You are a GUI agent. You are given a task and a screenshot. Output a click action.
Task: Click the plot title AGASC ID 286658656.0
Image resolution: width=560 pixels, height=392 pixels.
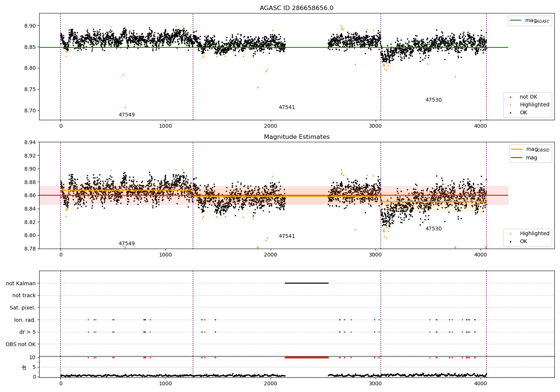coord(296,8)
